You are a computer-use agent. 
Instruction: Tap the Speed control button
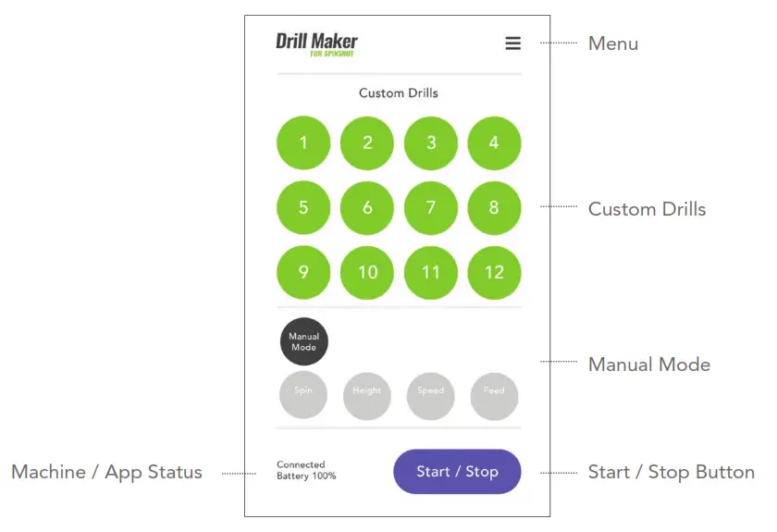tap(431, 396)
